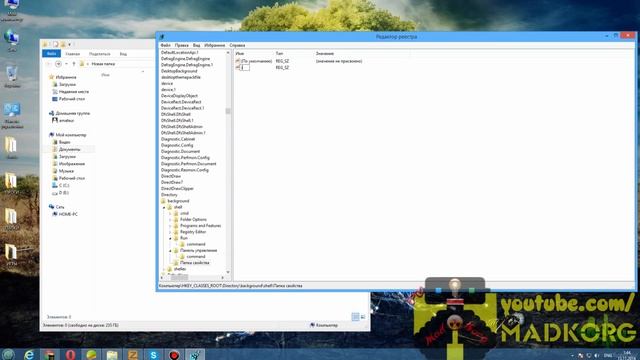Open Explorer recent locations dropdown
Viewport: 640px width, 360px height.
pos(67,64)
